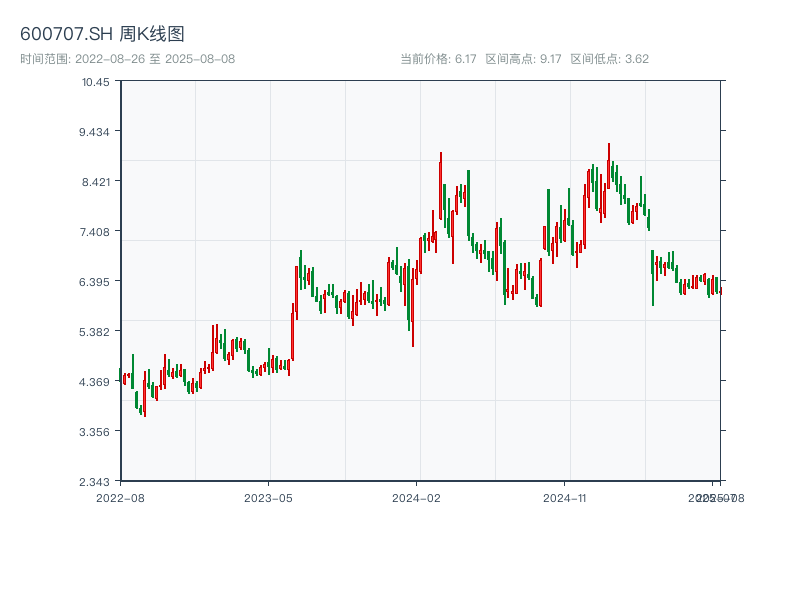Click the 2024-02 date axis label
Screen dimensions: 800x600
tap(417, 497)
